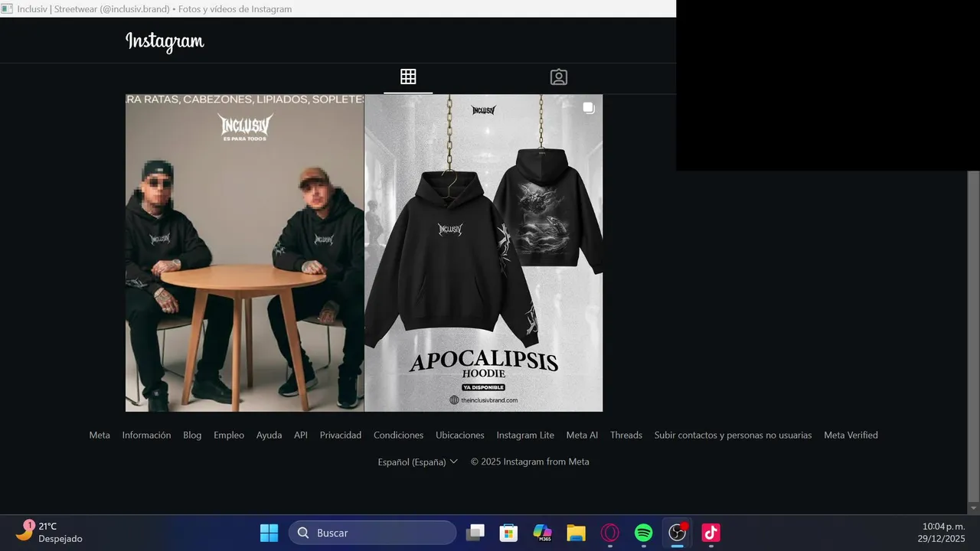Switch to the tagged photos tab
The height and width of the screenshot is (551, 980).
tap(559, 77)
